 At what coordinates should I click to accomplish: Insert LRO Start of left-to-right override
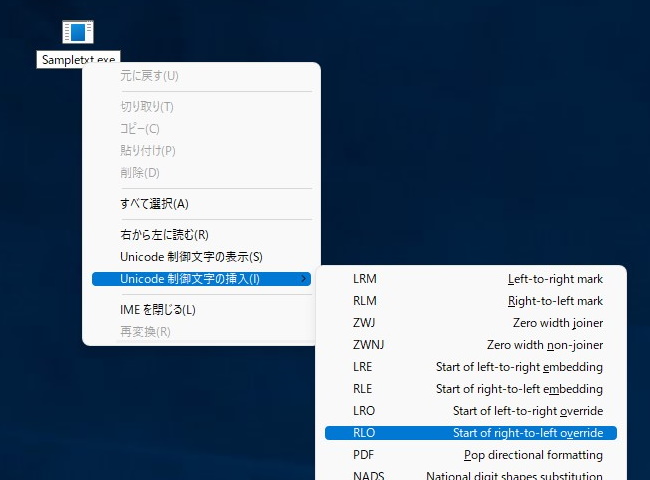(x=471, y=411)
